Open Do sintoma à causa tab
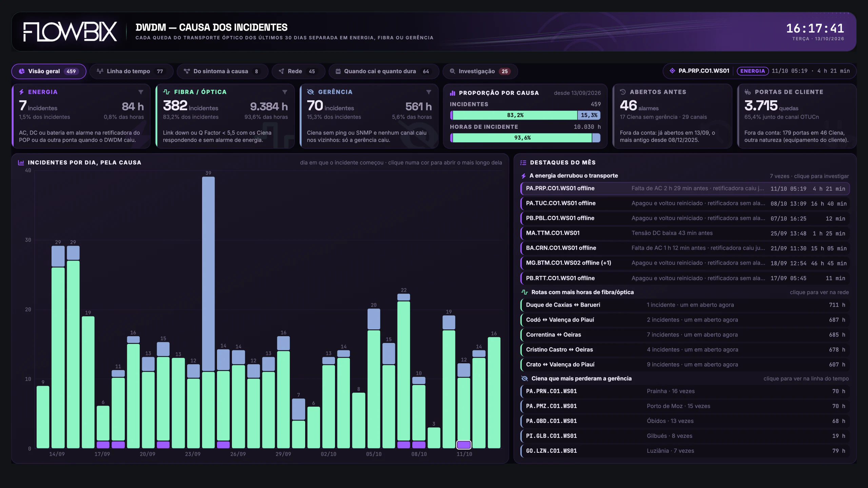The width and height of the screenshot is (868, 488). click(x=222, y=71)
